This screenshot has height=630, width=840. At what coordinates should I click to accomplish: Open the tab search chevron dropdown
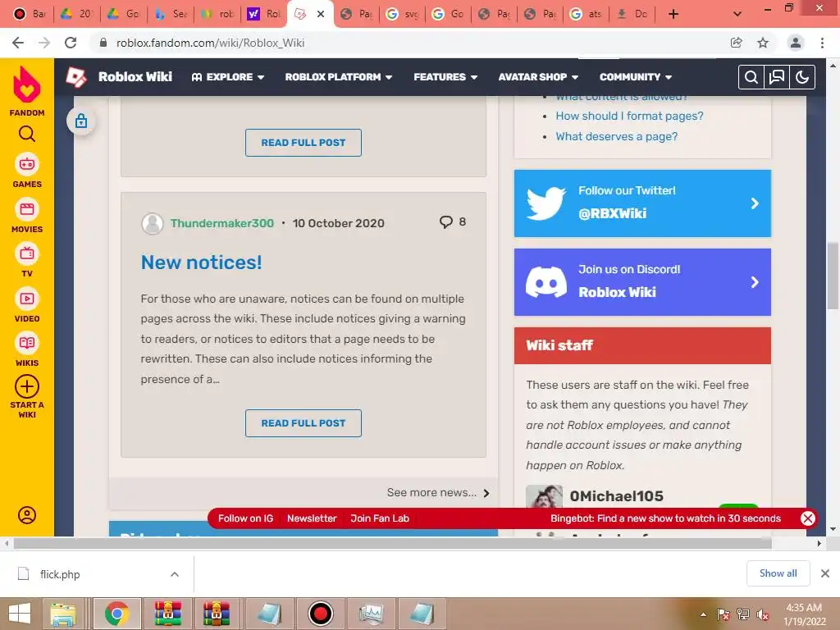[737, 14]
